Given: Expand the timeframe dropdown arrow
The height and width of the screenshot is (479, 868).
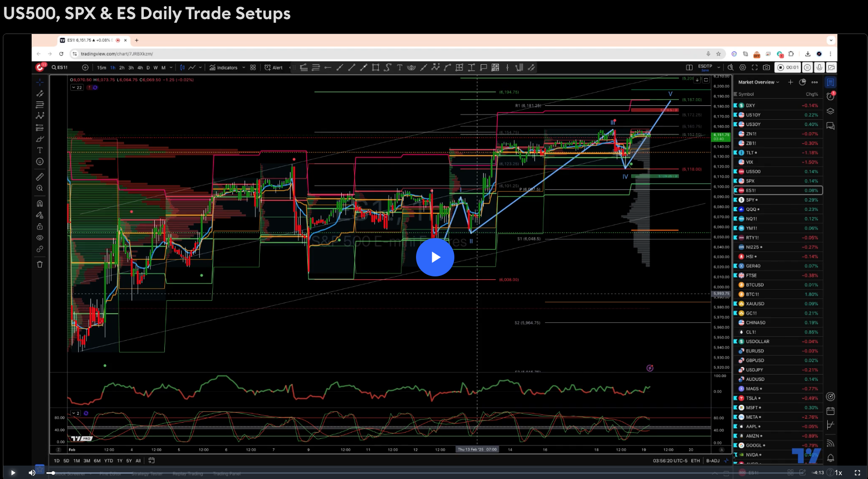Looking at the screenshot, I should pyautogui.click(x=171, y=68).
